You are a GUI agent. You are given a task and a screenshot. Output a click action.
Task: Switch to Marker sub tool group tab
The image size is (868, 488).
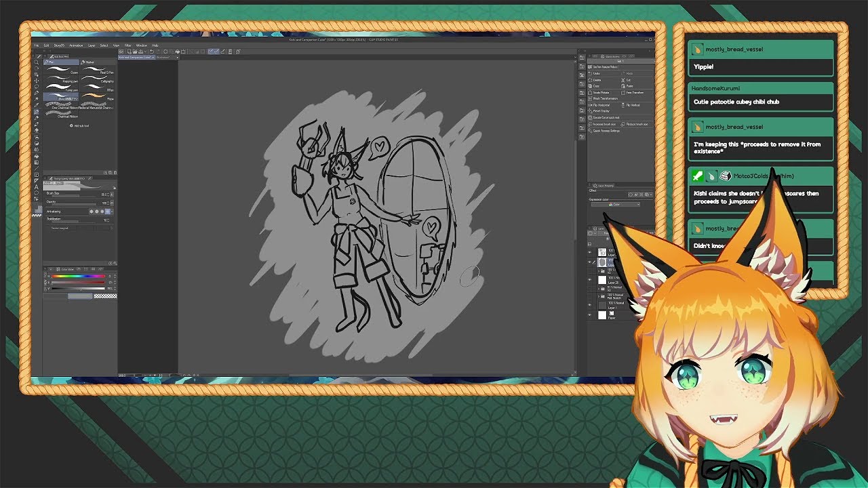point(98,62)
